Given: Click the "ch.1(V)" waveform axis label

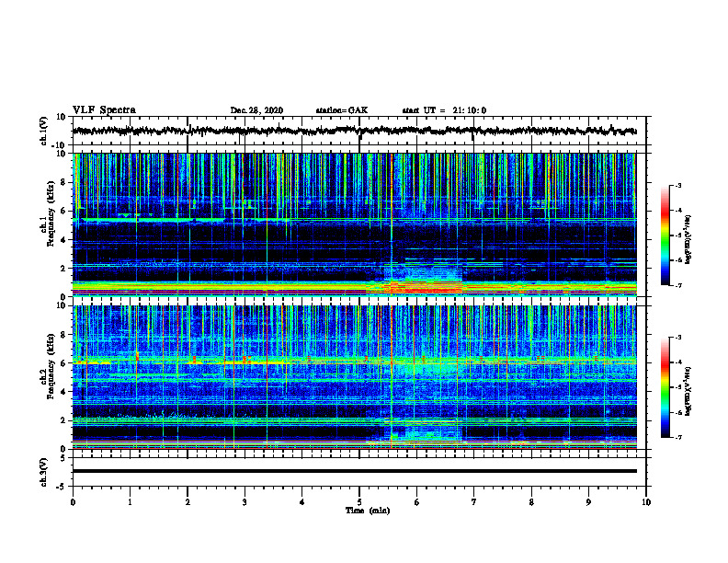Looking at the screenshot, I should click(45, 131).
